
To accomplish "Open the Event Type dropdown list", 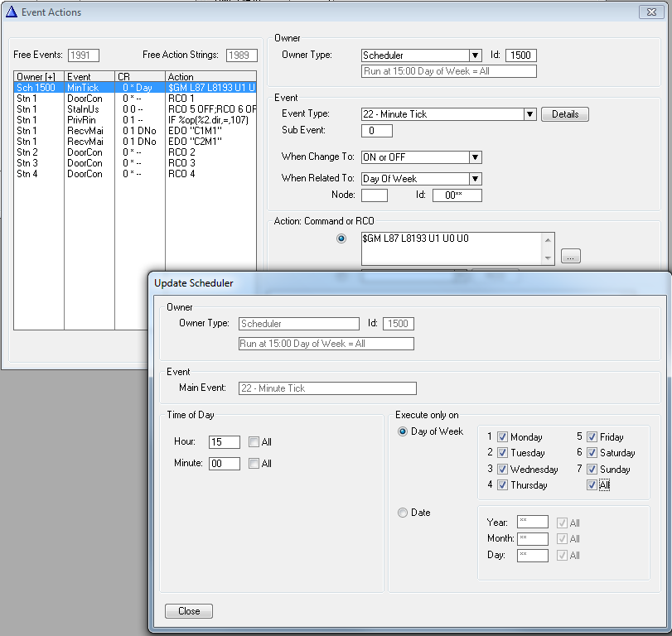I will [529, 114].
